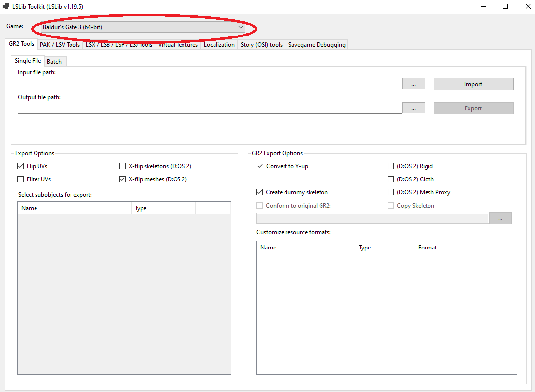Switch to the Batch sub-tab
535x392 pixels.
54,62
